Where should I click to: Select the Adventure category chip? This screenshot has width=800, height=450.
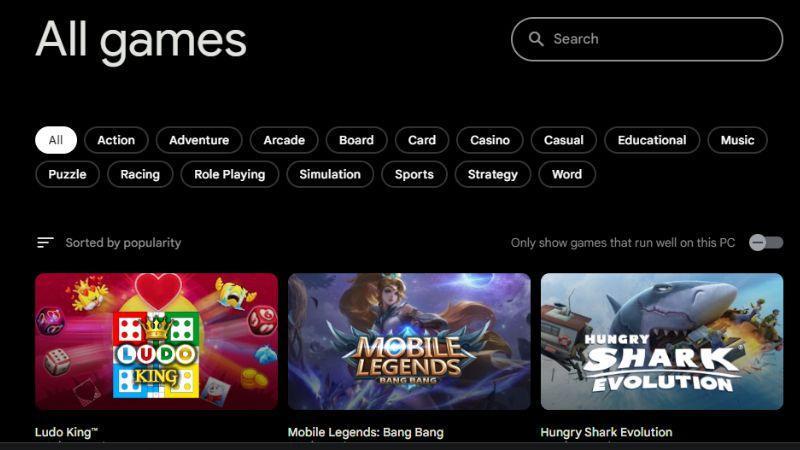pos(199,140)
